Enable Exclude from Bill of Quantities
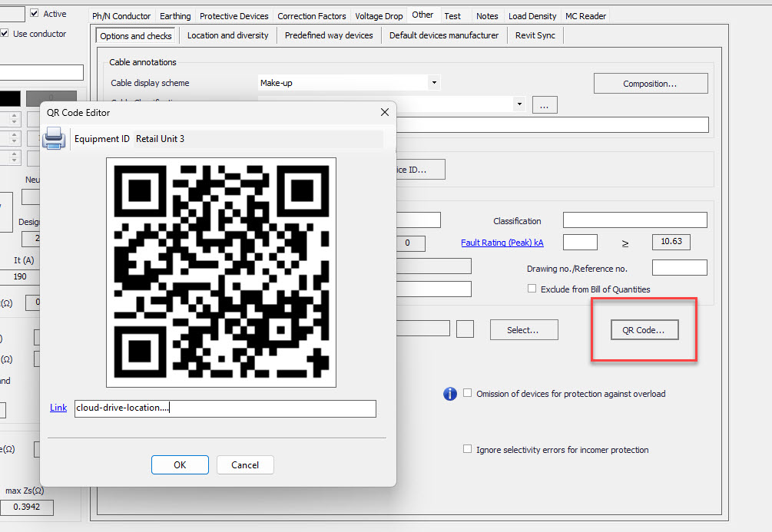 (532, 289)
